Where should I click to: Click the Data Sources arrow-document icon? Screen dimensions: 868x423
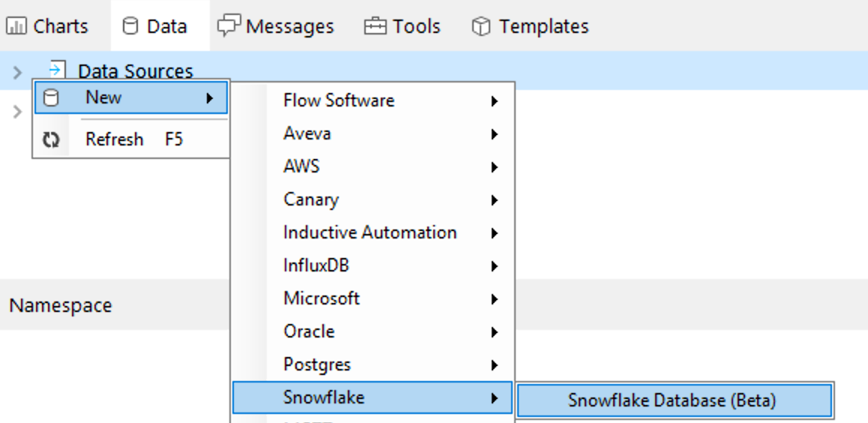(x=57, y=70)
